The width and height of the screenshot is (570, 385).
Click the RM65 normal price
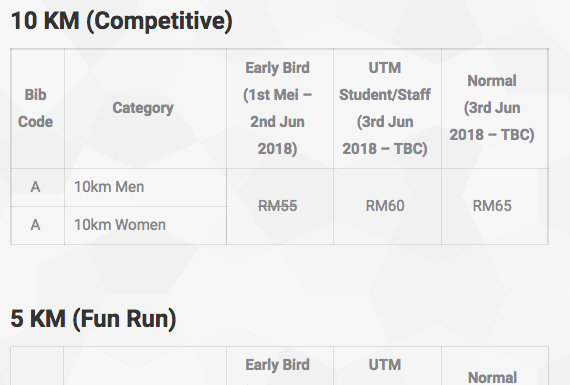point(492,206)
